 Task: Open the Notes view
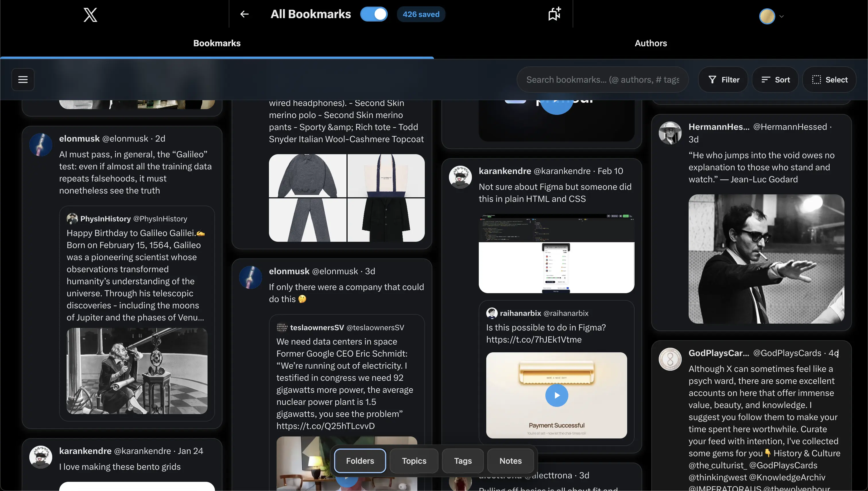pyautogui.click(x=510, y=461)
